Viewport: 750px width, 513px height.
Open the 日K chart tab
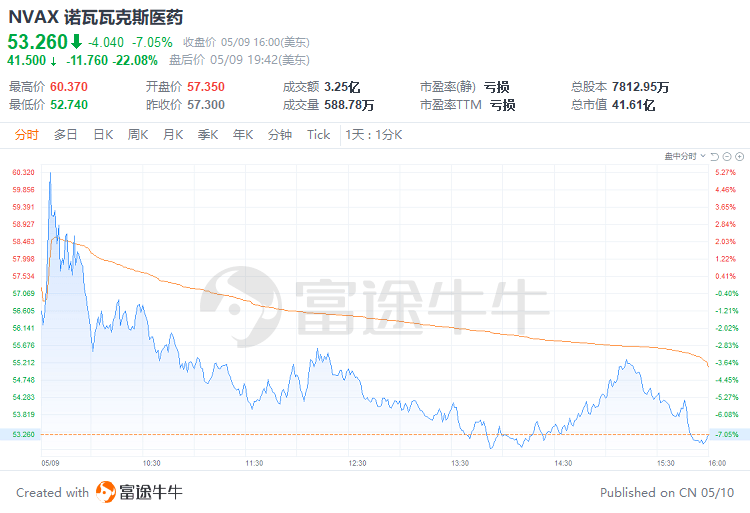(x=103, y=135)
